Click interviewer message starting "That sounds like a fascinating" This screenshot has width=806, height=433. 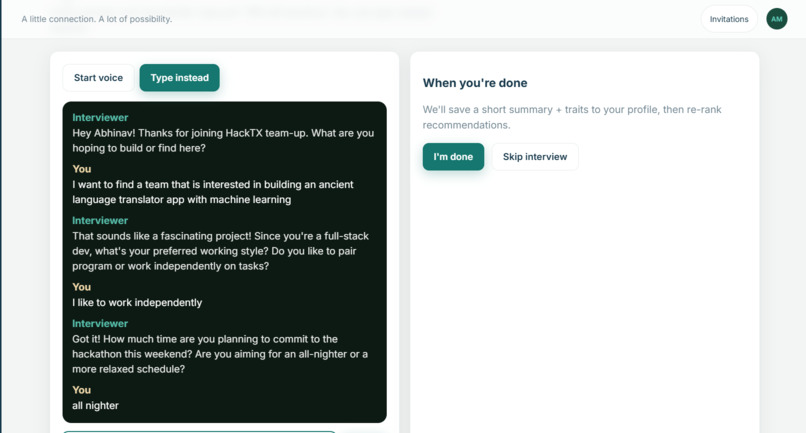click(x=221, y=251)
